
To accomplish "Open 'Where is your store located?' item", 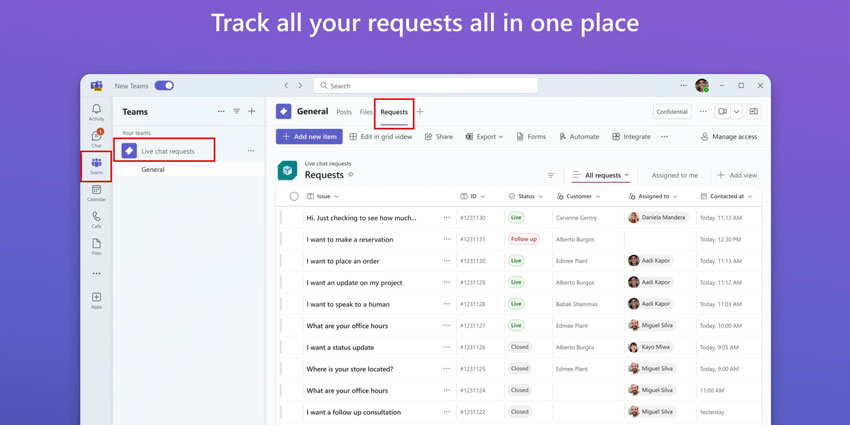I will [350, 369].
